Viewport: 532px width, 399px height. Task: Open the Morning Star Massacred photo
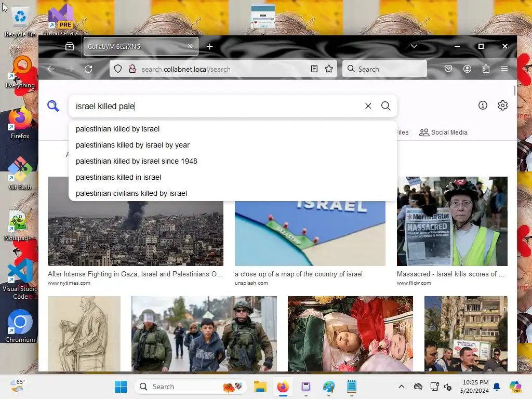pyautogui.click(x=453, y=221)
